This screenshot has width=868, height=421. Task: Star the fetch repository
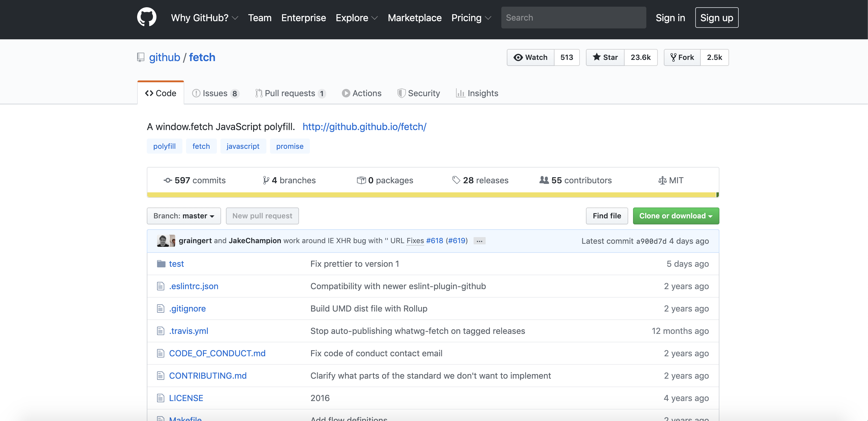605,57
